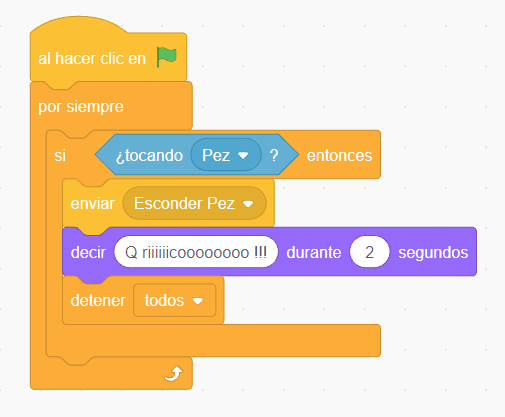
Task: Click the loop arrow icon in forever block
Action: [174, 373]
